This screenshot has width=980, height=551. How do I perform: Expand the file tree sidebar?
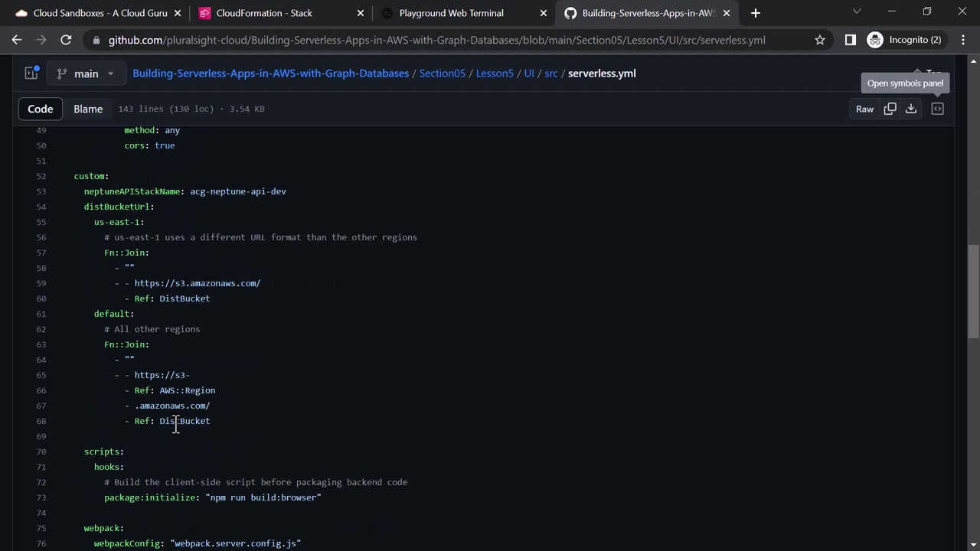click(31, 73)
